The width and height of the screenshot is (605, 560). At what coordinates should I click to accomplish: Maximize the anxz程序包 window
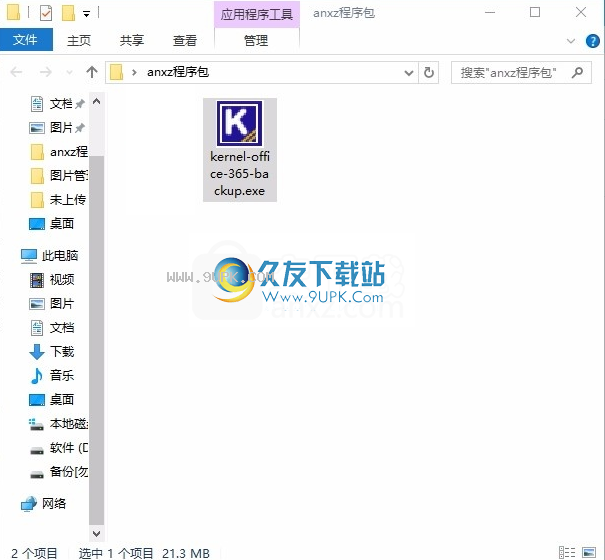coord(535,13)
